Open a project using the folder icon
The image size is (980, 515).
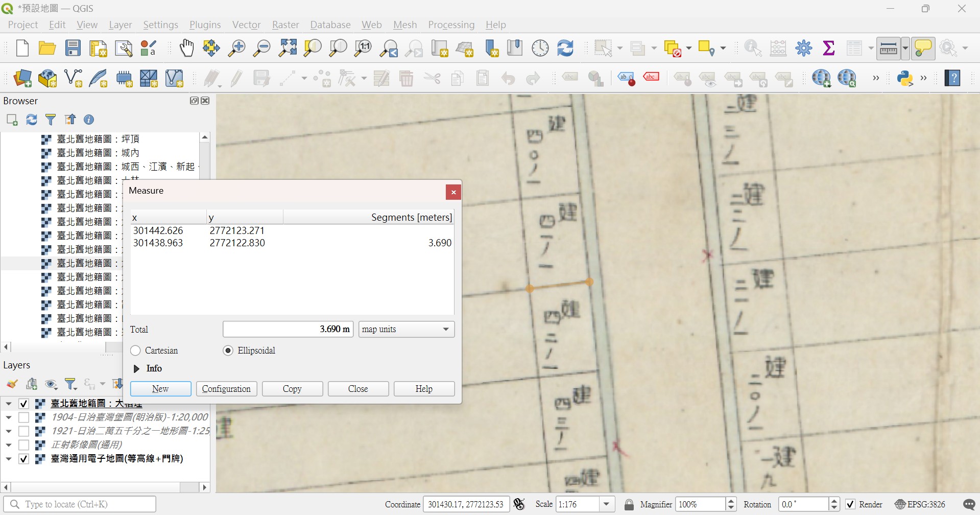[x=47, y=48]
